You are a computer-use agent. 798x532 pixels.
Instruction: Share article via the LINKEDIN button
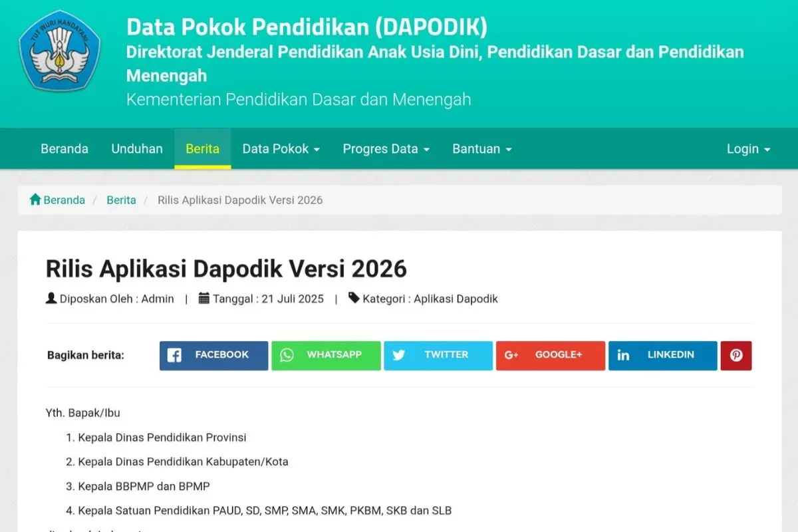point(663,355)
